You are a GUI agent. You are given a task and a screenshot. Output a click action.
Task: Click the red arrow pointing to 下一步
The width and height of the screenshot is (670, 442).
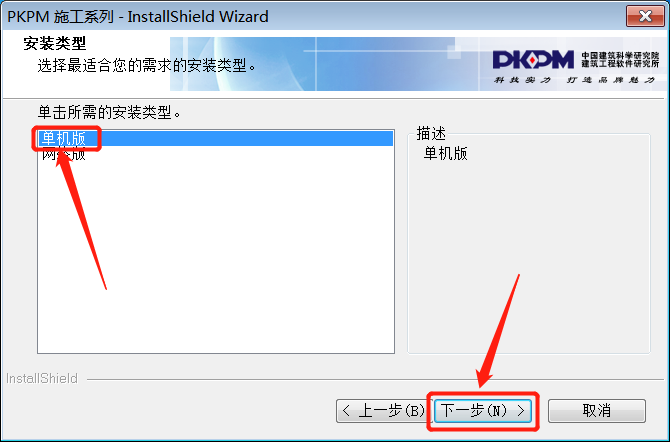pos(498,331)
